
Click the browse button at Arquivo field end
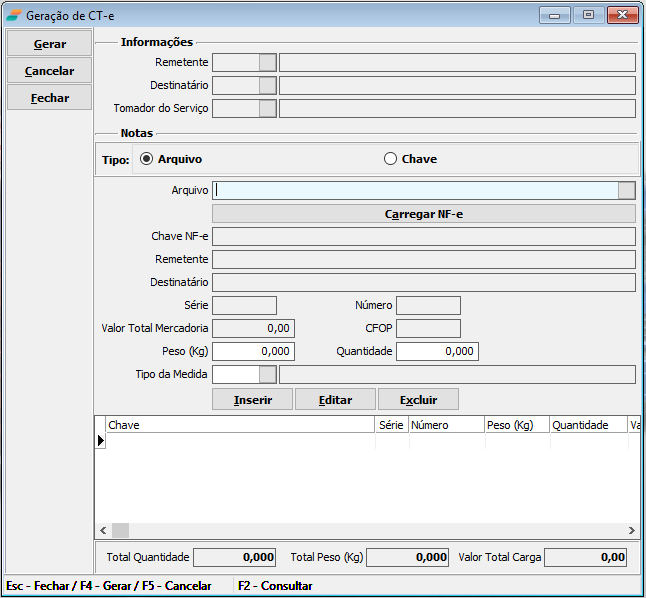click(x=627, y=191)
